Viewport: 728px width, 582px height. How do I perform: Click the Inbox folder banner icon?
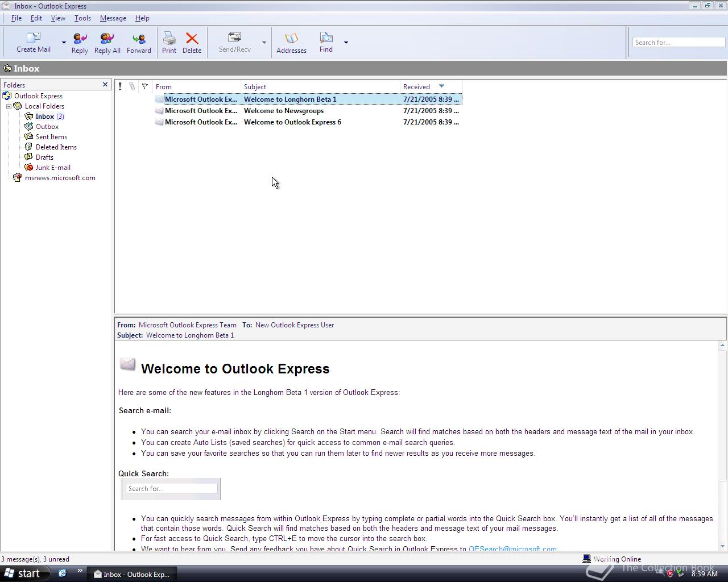[7, 69]
